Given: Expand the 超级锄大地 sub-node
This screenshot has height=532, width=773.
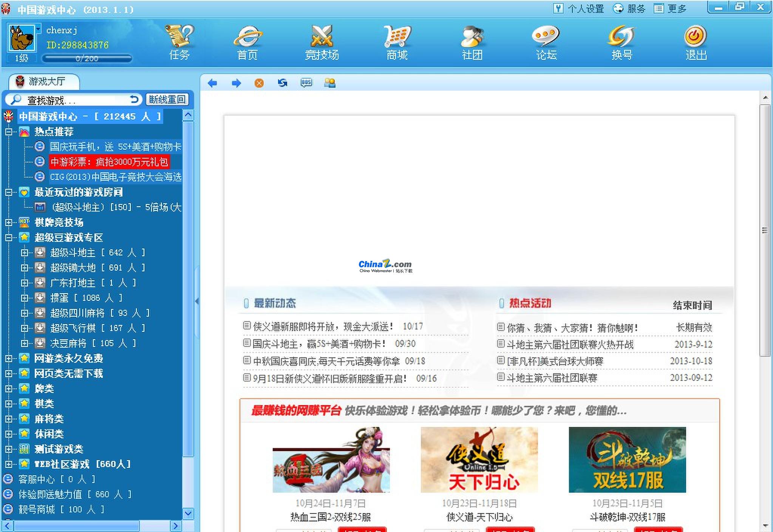Looking at the screenshot, I should coord(24,268).
